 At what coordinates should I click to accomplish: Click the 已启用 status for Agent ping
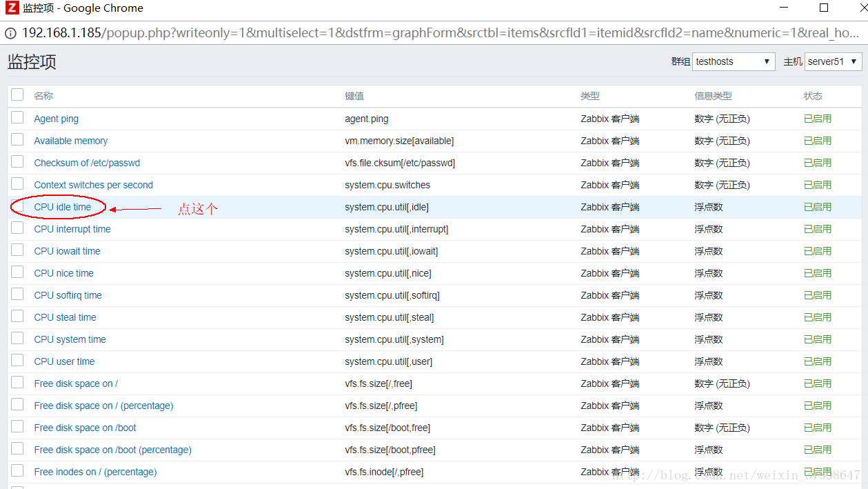[818, 119]
